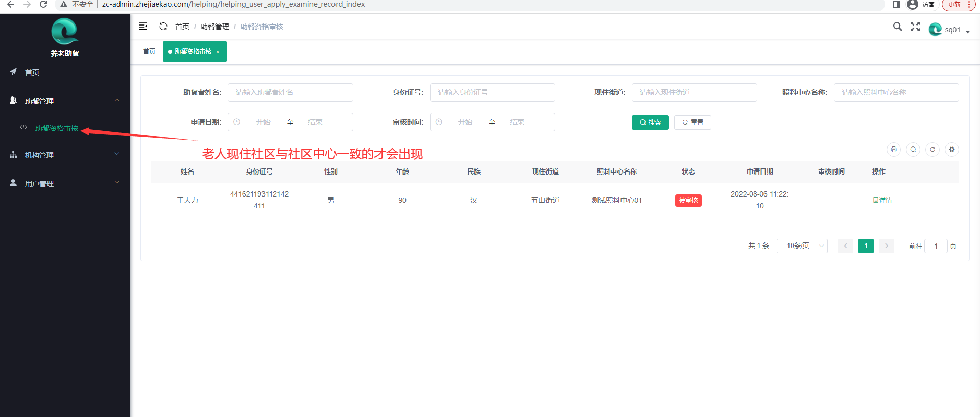
Task: Click the clock icon in 申请日期
Action: tap(237, 122)
